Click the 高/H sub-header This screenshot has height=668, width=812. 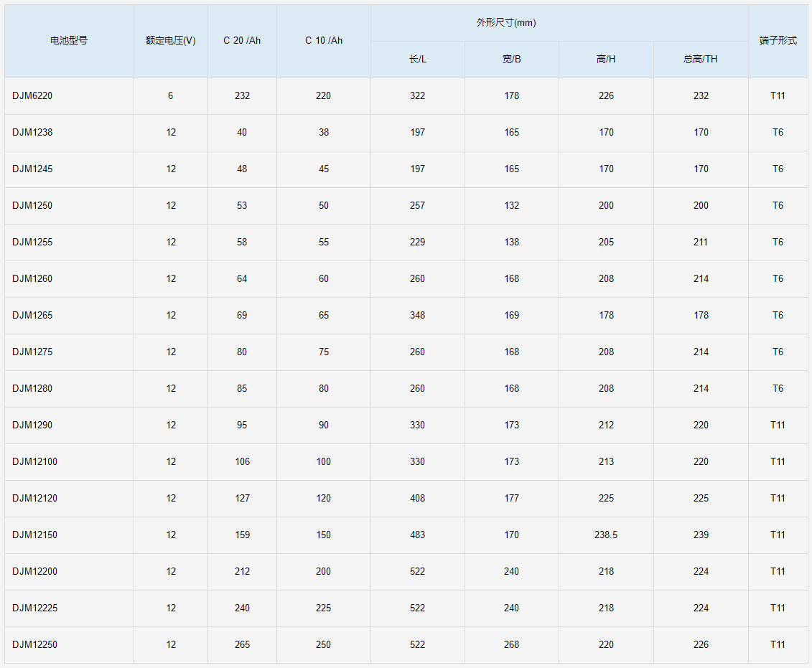607,60
